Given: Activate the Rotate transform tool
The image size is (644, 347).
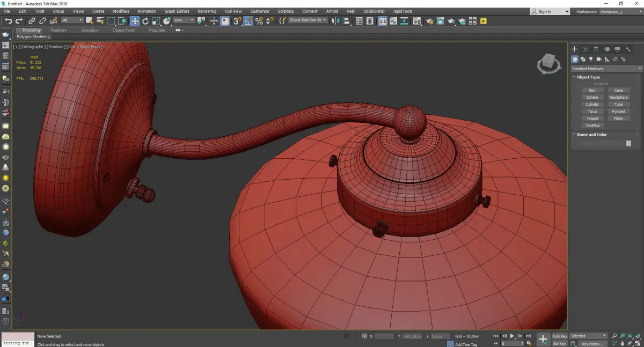Looking at the screenshot, I should (145, 21).
